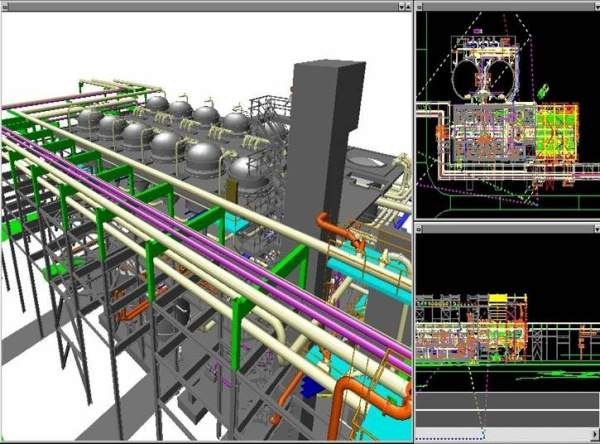Open the 3D view window menu button
This screenshot has height=444, width=600.
point(6,5)
